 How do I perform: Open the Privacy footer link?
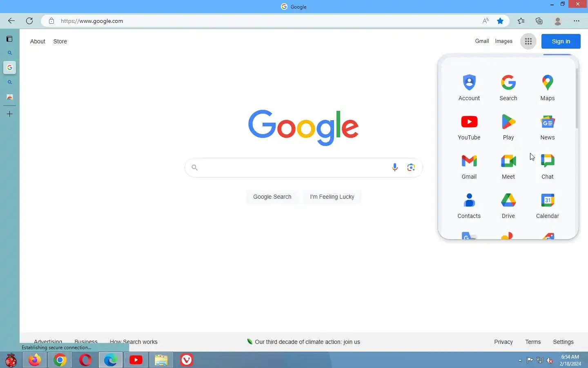click(x=503, y=342)
